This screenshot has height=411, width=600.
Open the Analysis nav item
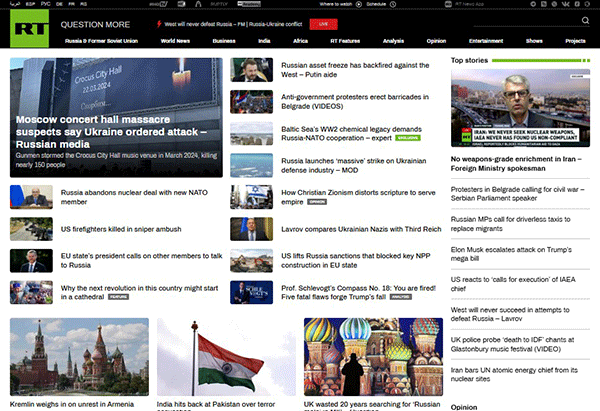(x=393, y=41)
